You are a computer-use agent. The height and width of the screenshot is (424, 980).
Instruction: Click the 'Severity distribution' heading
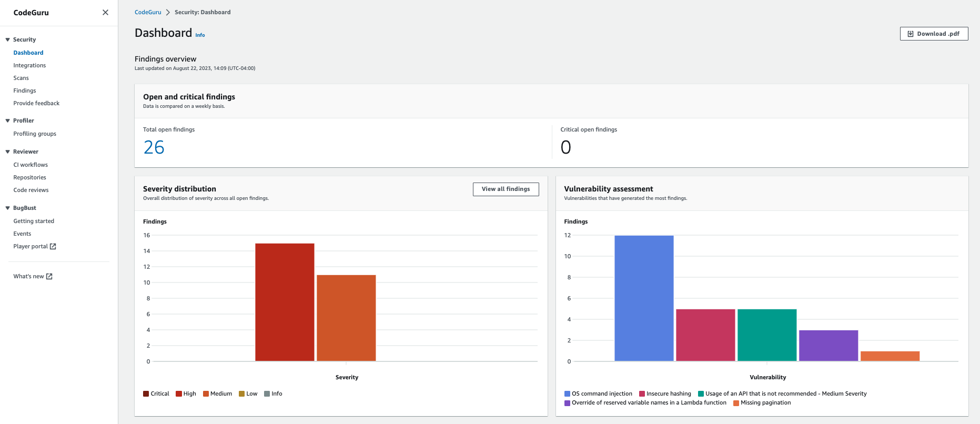coord(179,189)
